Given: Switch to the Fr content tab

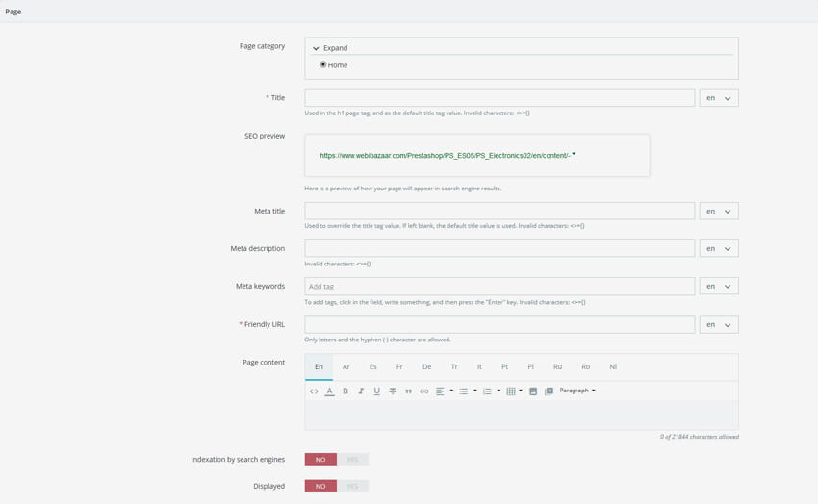Looking at the screenshot, I should point(399,366).
